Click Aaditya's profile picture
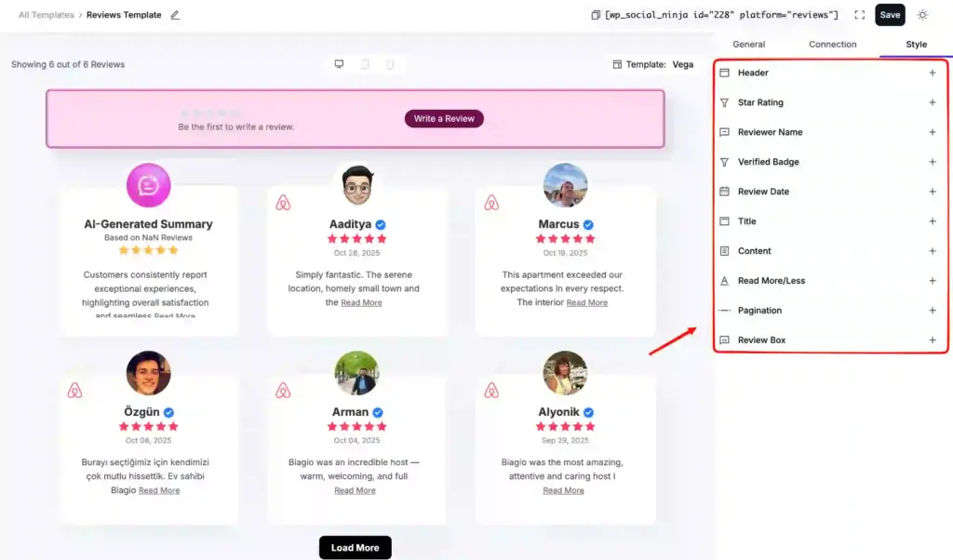The height and width of the screenshot is (560, 953). 356,185
